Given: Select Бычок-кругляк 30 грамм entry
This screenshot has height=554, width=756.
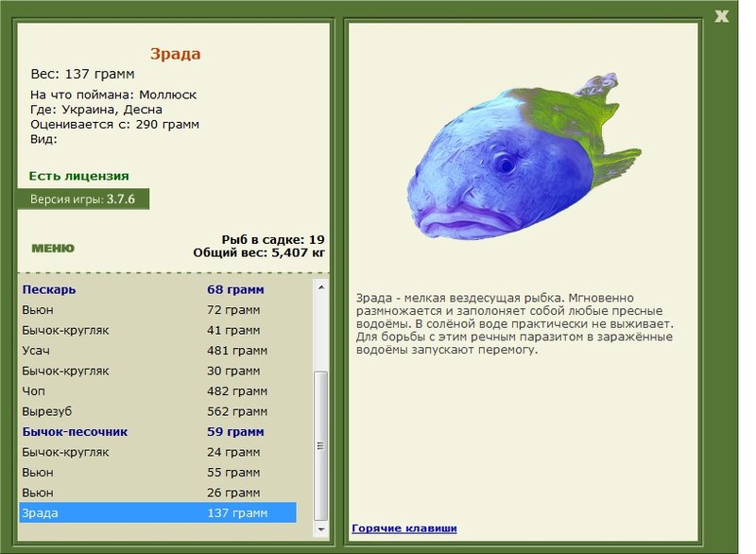Looking at the screenshot, I should [158, 371].
